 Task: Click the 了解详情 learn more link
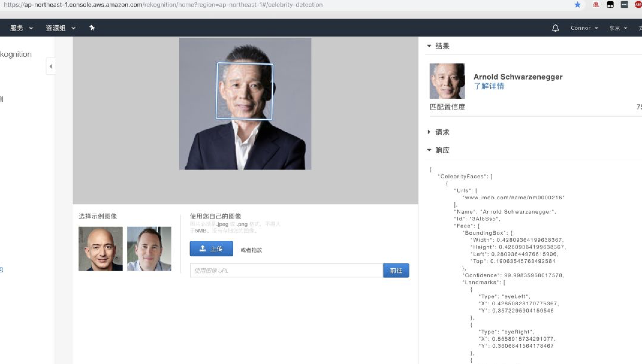pyautogui.click(x=489, y=86)
